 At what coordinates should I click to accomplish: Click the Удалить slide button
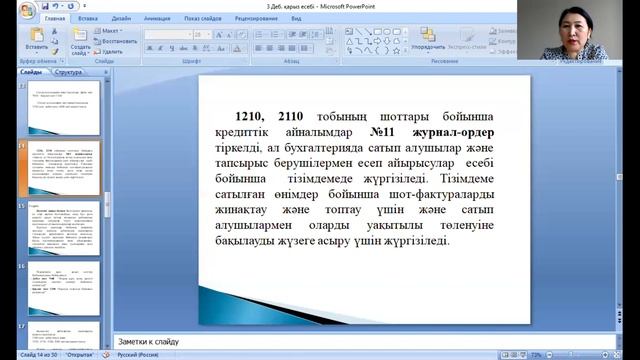point(108,52)
